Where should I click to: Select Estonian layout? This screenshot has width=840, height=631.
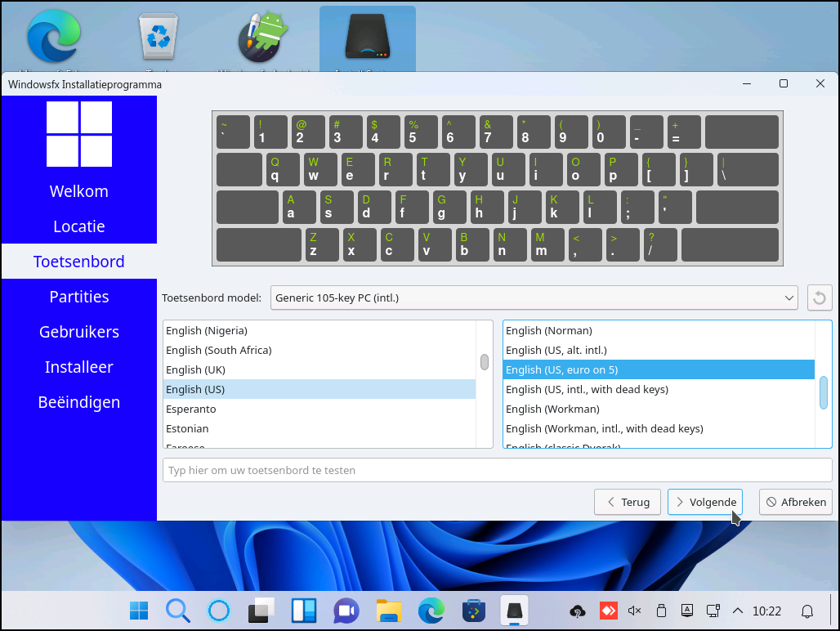click(x=319, y=428)
